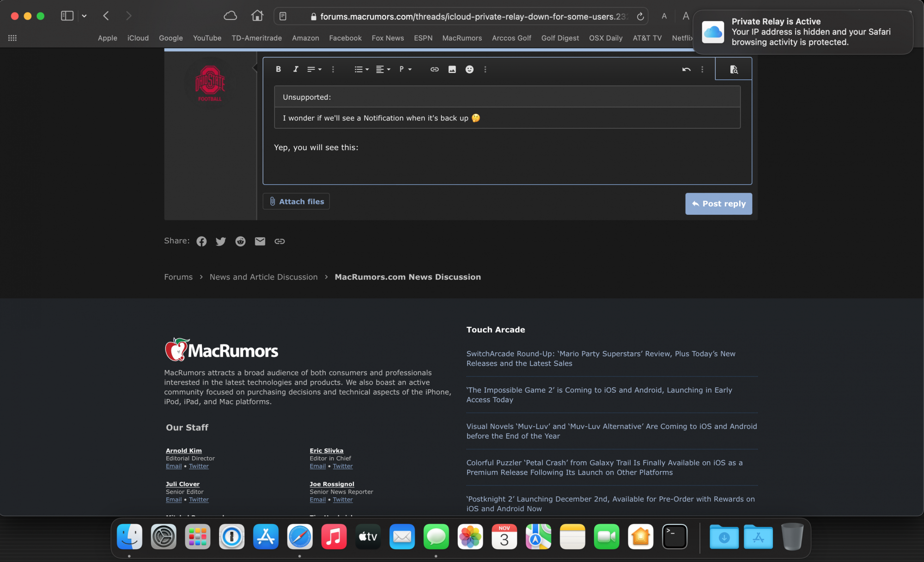Viewport: 924px width, 562px height.
Task: Click into the reply text area
Action: [x=507, y=164]
